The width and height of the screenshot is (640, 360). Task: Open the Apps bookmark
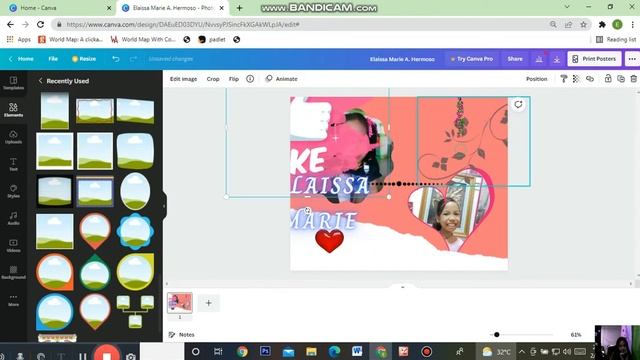(x=19, y=40)
